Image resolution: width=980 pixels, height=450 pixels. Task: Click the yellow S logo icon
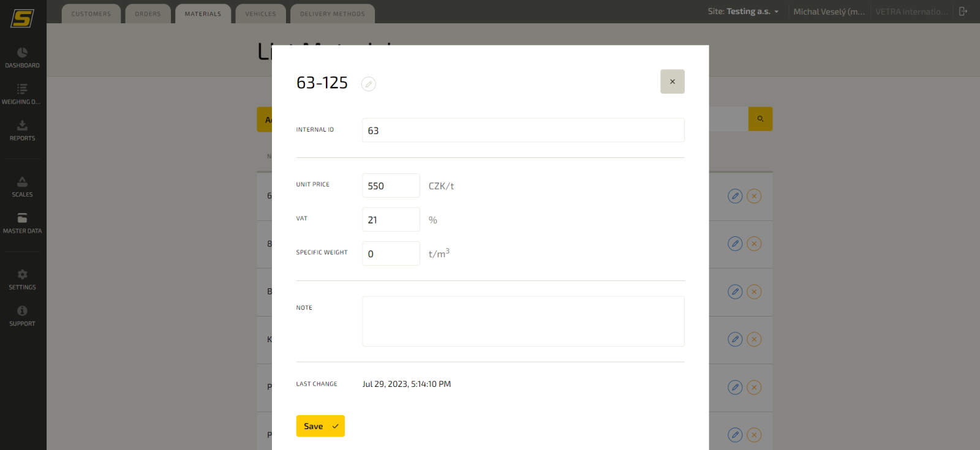click(22, 18)
